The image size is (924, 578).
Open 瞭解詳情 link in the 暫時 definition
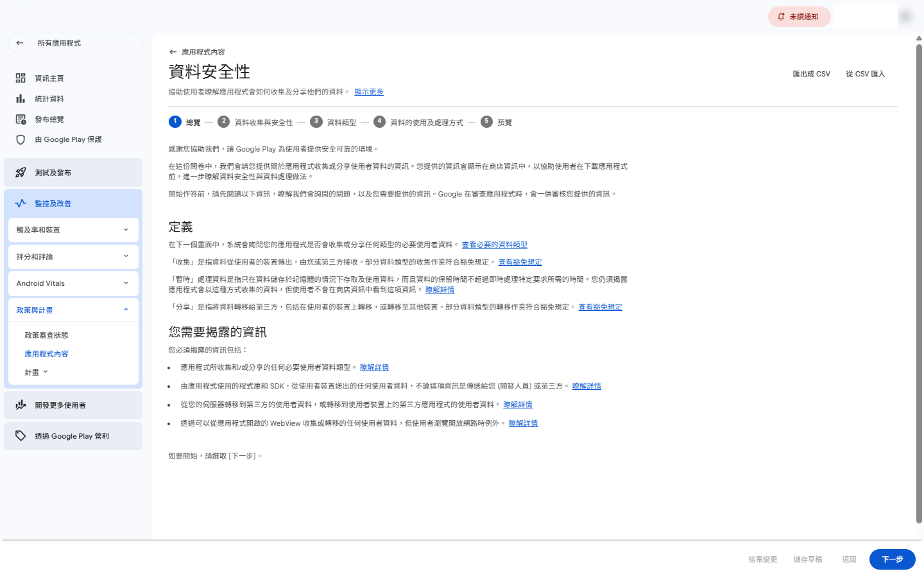440,290
